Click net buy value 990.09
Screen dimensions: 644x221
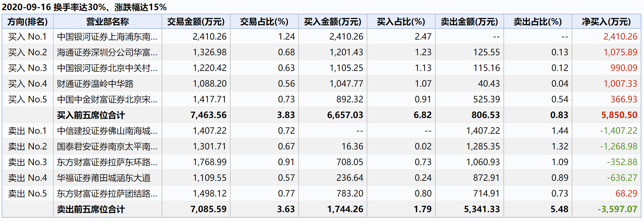coord(624,68)
